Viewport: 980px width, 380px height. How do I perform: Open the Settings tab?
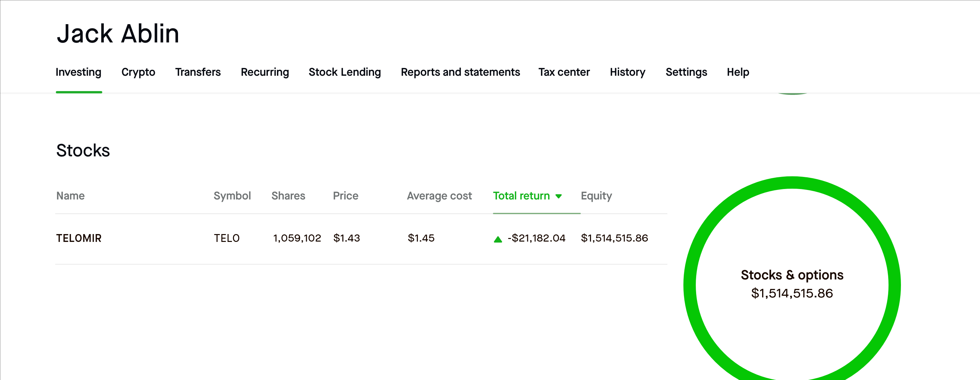click(x=686, y=72)
